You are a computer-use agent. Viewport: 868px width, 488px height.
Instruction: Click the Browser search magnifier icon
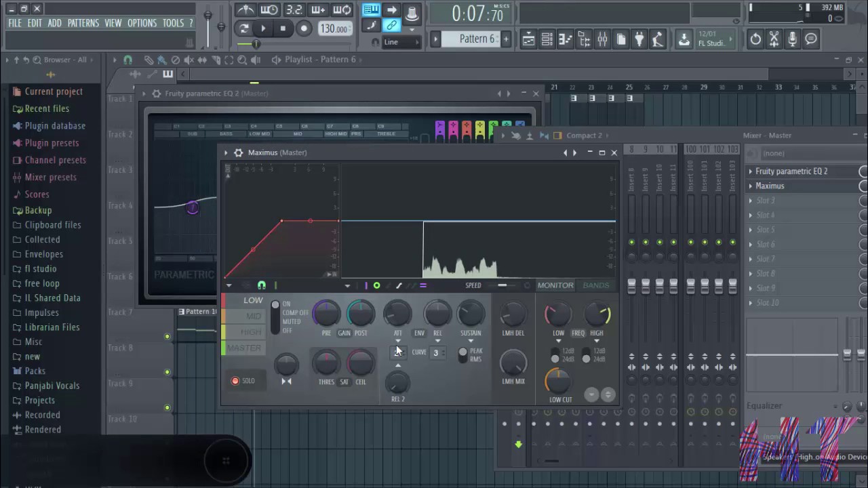pos(37,60)
